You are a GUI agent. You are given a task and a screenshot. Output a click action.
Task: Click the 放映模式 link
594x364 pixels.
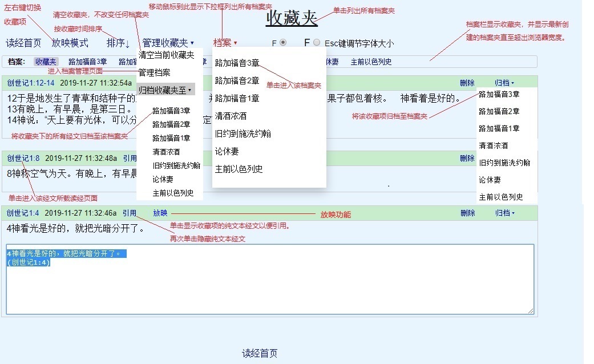(70, 43)
